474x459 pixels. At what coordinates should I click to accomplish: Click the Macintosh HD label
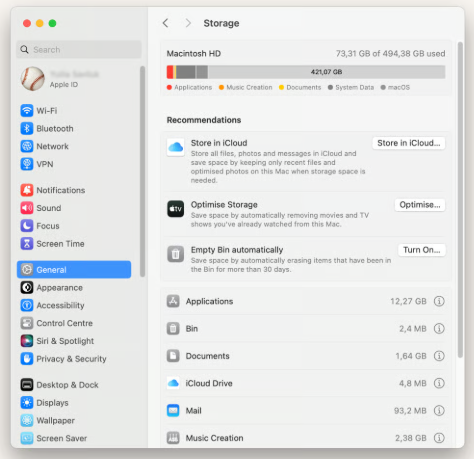[194, 54]
